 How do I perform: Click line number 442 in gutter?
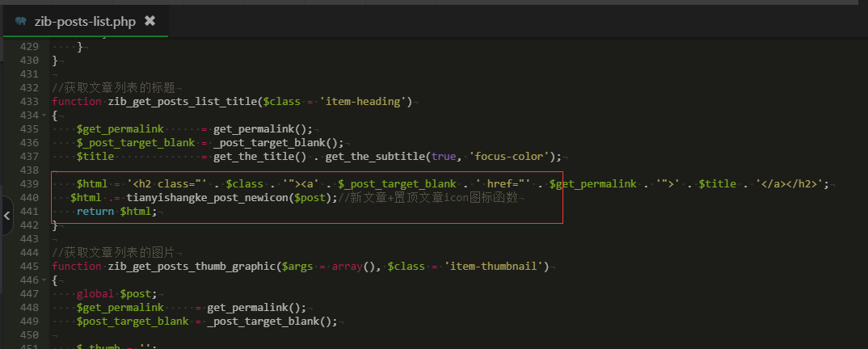(29, 225)
